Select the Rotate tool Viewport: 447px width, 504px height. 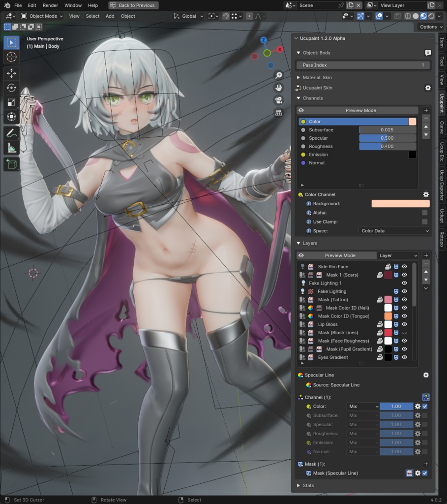(11, 88)
